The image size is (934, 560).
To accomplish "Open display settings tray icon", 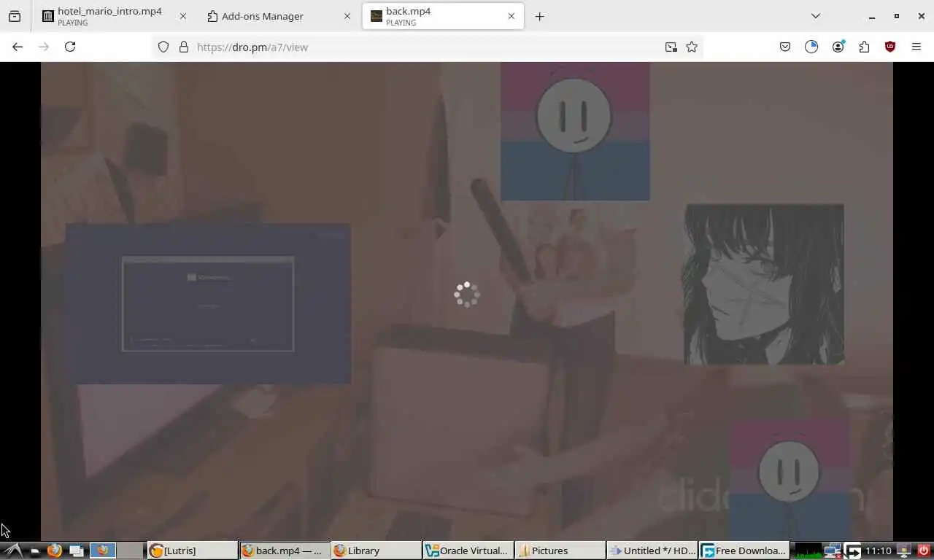I will [904, 551].
